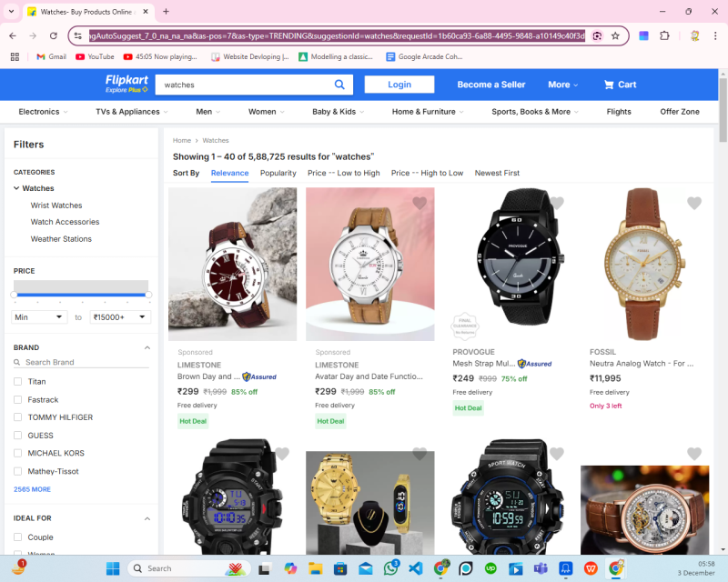This screenshot has width=728, height=582.
Task: Open the Min price dropdown
Action: pyautogui.click(x=39, y=317)
